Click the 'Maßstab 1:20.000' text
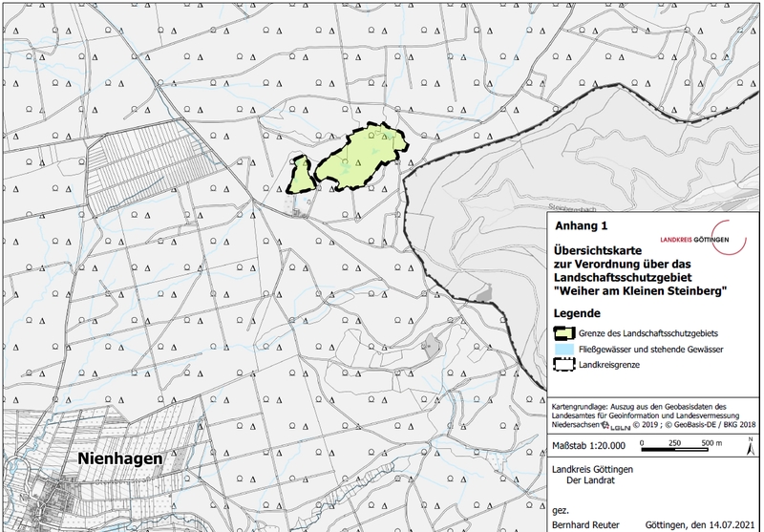This screenshot has height=532, width=764. point(590,443)
